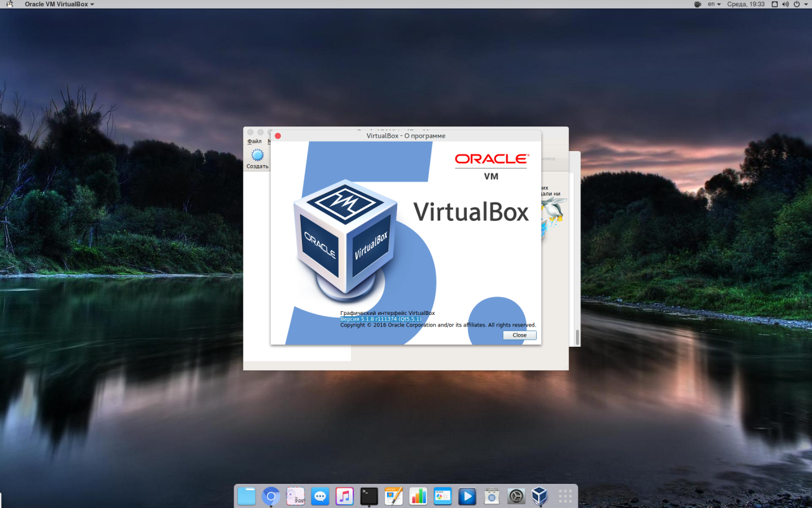Open the Terminal in the dock

point(369,496)
